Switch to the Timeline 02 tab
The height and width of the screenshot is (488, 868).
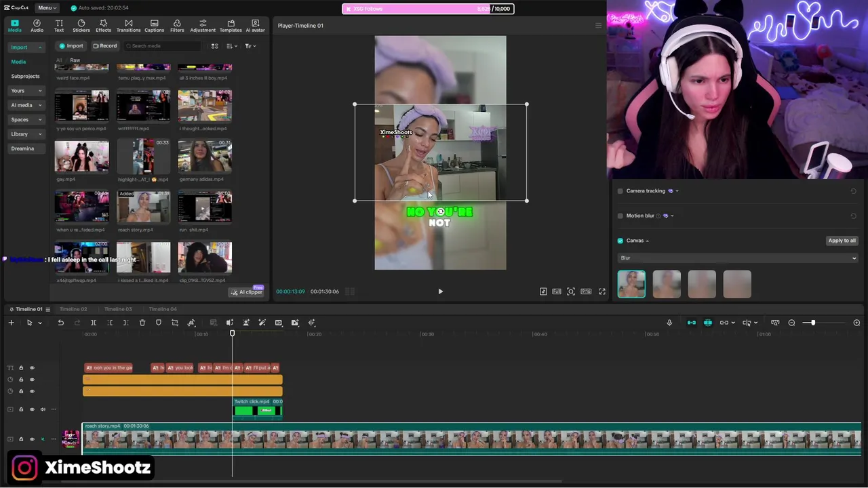pyautogui.click(x=73, y=309)
